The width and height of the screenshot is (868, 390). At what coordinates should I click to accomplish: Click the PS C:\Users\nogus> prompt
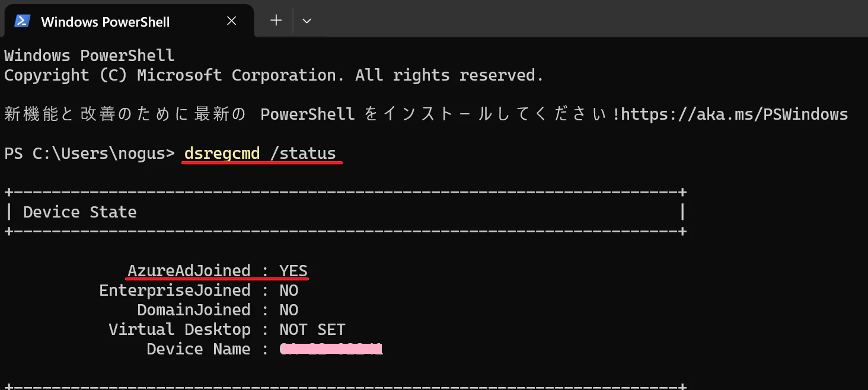point(90,154)
